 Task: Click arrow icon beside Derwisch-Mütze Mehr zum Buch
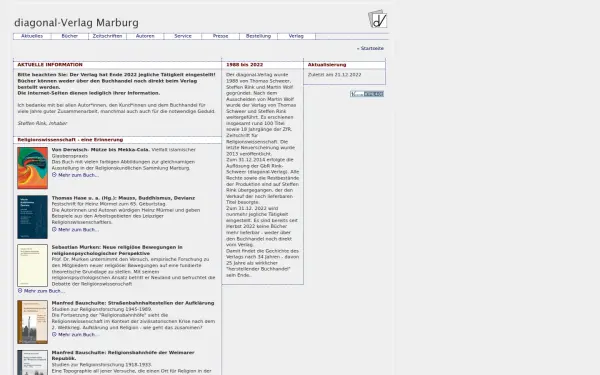tap(54, 175)
